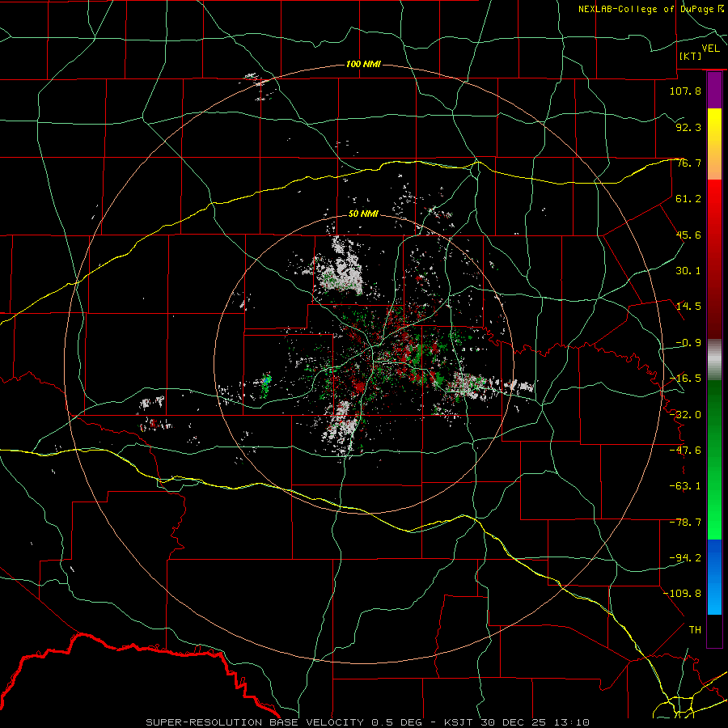Screen dimensions: 728x728
Task: Click the 50 NMI range ring label
Action: click(x=363, y=214)
